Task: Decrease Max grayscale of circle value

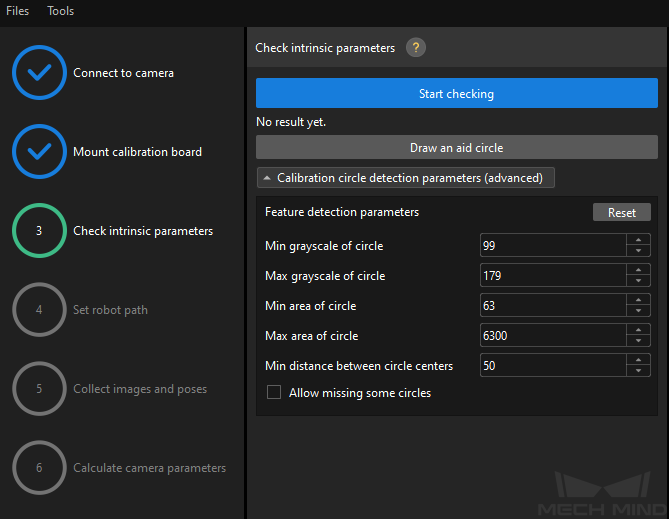Action: (x=638, y=281)
